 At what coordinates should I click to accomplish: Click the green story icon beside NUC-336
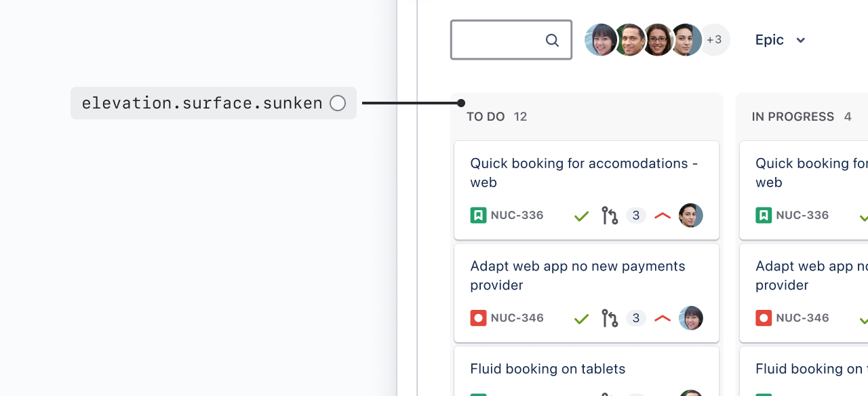(x=478, y=216)
